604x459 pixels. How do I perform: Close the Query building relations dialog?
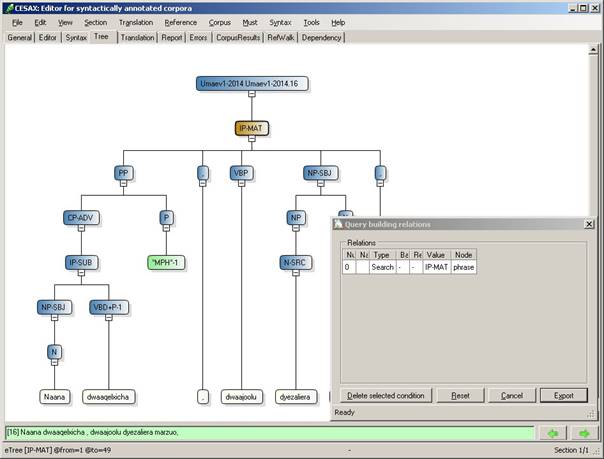coord(589,224)
